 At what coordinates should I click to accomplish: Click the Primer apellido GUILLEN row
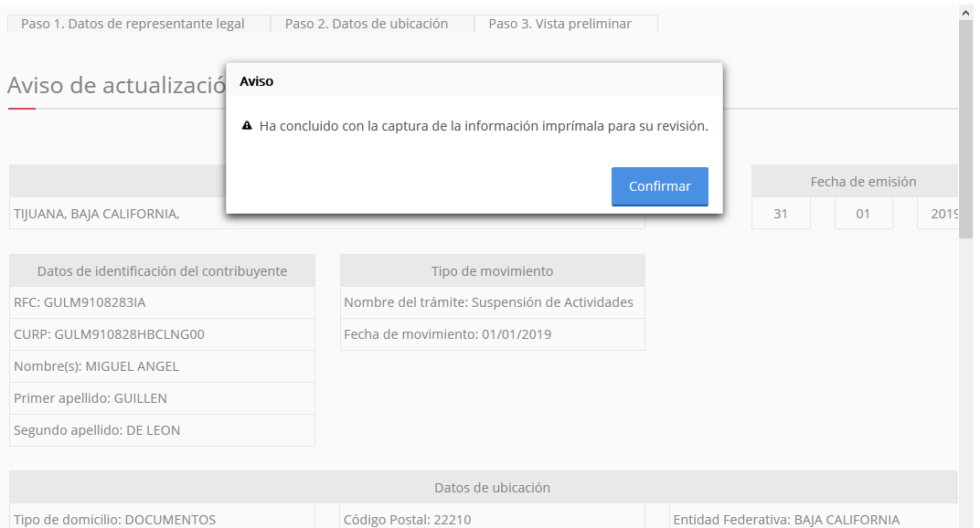click(x=162, y=398)
